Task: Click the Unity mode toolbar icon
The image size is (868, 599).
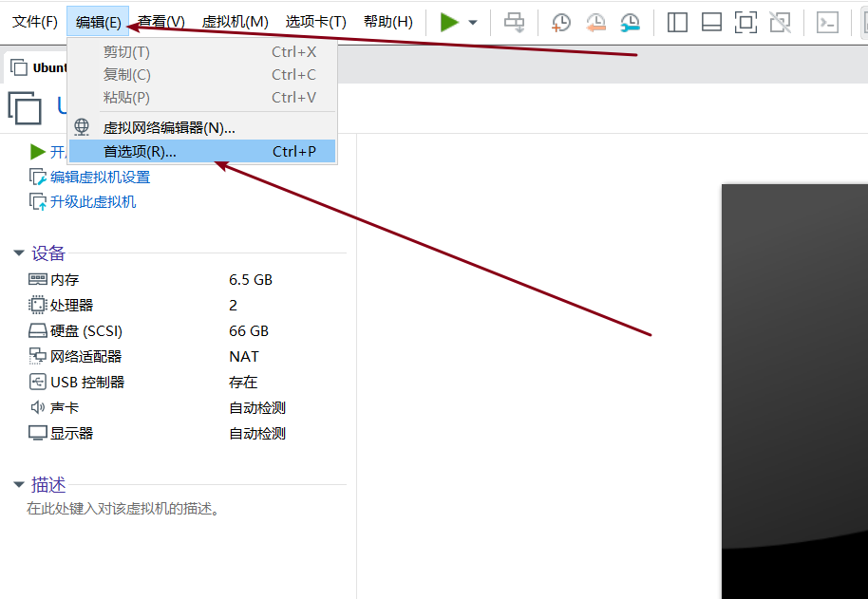Action: [x=780, y=22]
